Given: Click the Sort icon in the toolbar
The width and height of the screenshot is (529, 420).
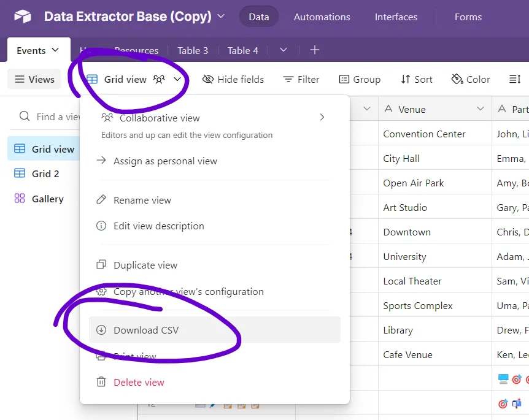Looking at the screenshot, I should 406,79.
